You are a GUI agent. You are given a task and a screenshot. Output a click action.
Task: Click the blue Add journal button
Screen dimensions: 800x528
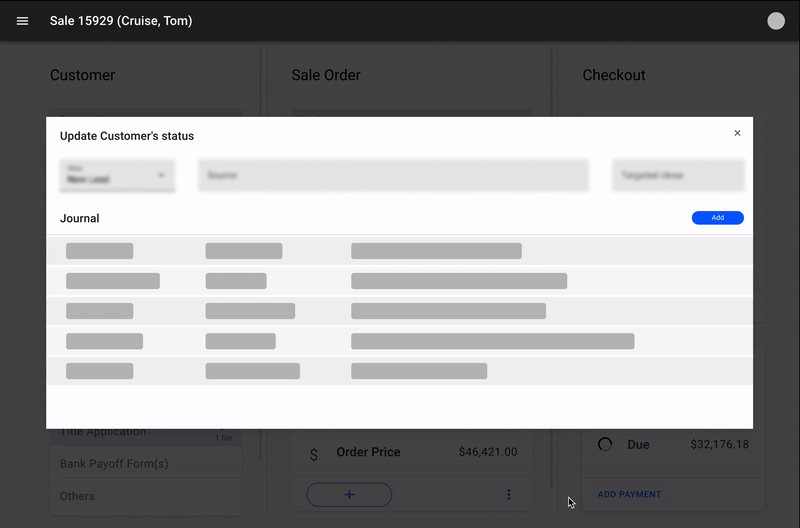click(x=717, y=218)
